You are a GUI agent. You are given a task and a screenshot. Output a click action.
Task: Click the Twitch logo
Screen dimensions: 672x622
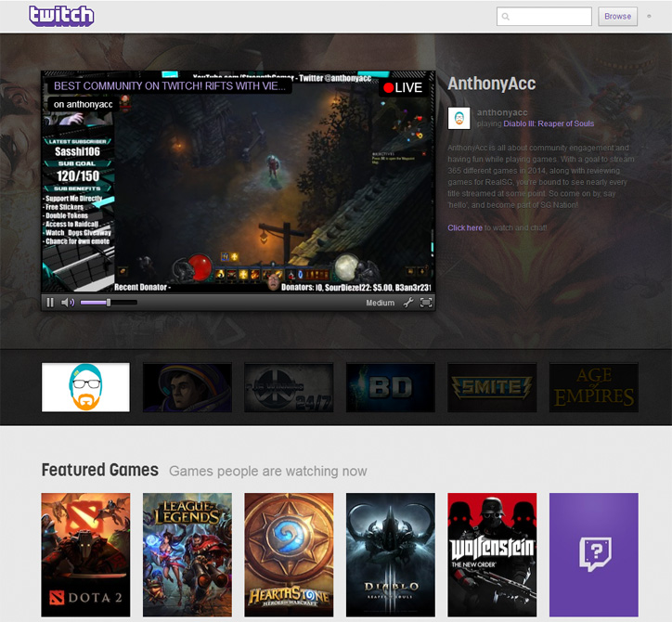(61, 16)
